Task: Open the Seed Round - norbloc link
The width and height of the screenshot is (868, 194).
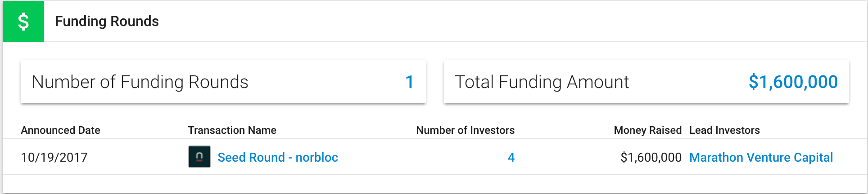Action: (x=278, y=157)
